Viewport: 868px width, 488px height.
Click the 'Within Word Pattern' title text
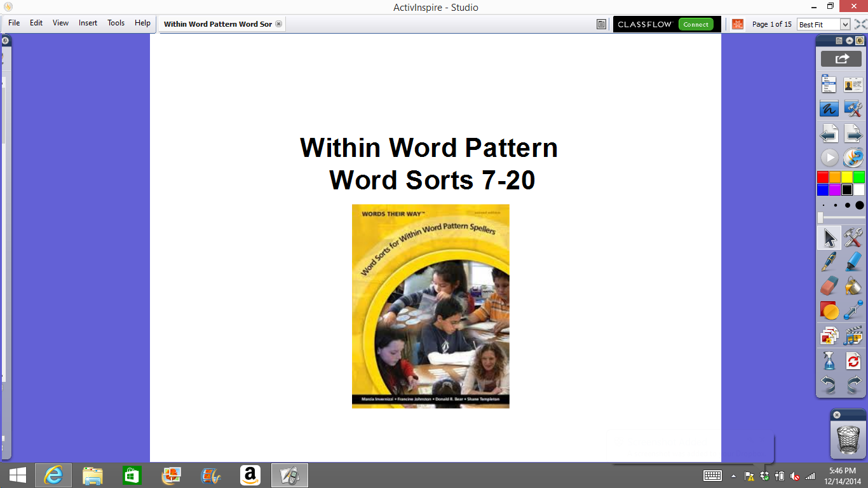[429, 147]
